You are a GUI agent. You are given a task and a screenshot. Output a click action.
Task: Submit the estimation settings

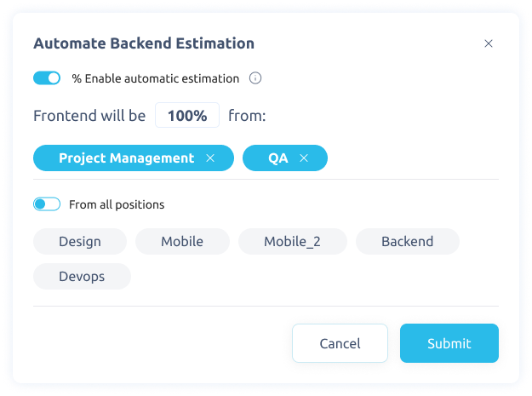[449, 343]
